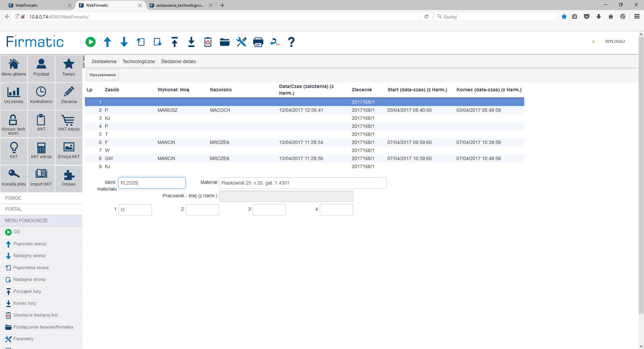Click the question mark help icon
Screen dimensions: 644x349
[x=291, y=42]
